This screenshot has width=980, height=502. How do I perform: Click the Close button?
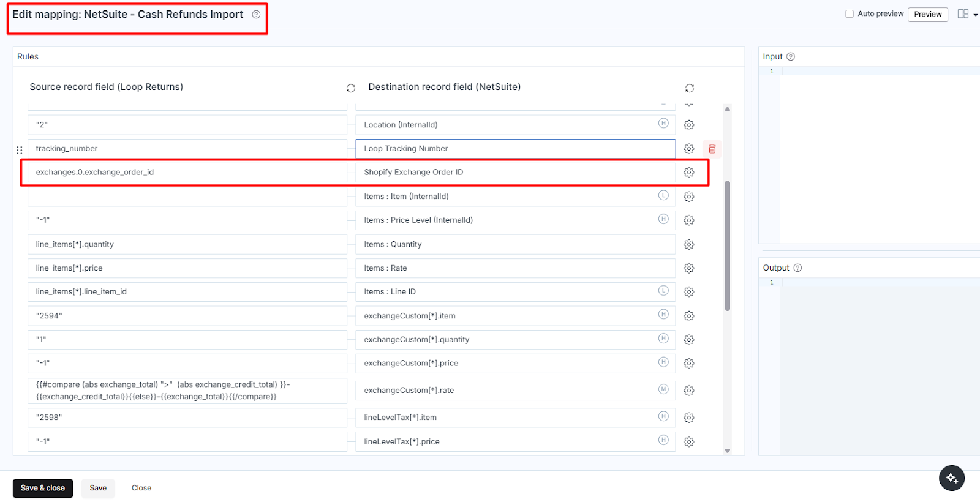tap(141, 488)
